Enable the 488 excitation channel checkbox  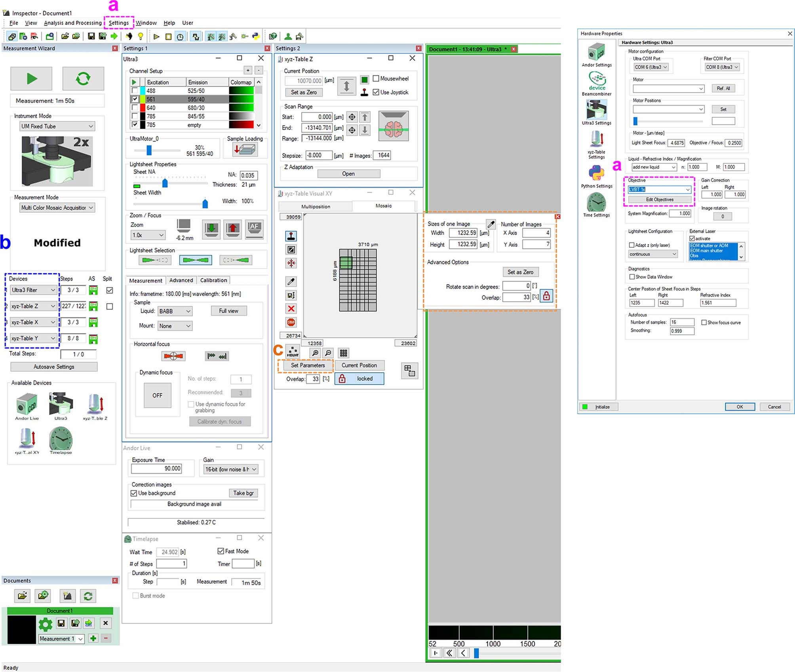pos(135,91)
